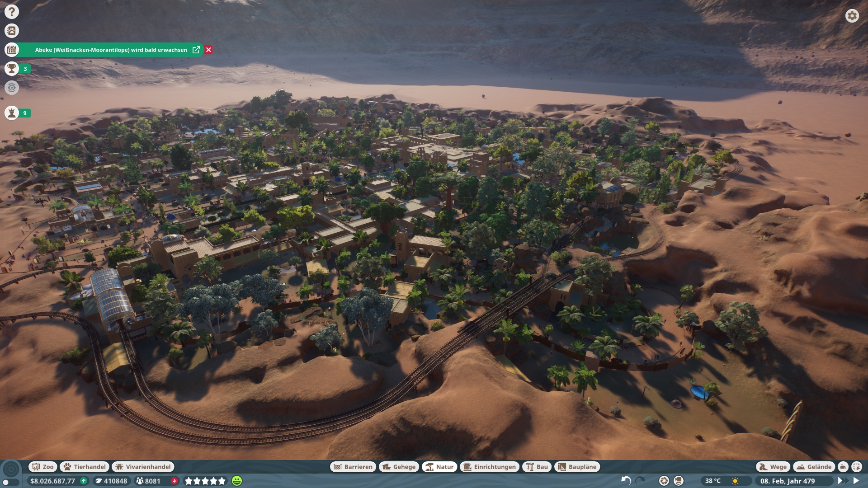Click the objectives badge count 9
The width and height of the screenshot is (868, 488).
[25, 113]
